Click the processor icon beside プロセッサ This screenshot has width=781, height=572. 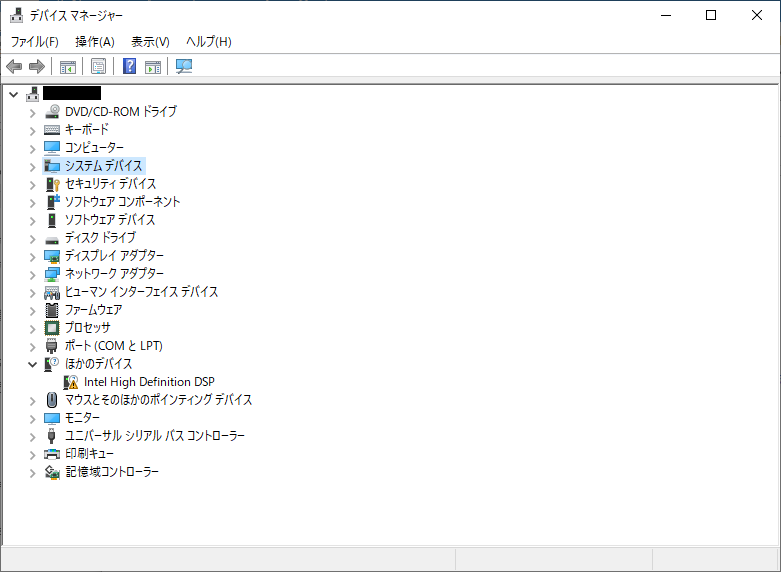click(52, 328)
